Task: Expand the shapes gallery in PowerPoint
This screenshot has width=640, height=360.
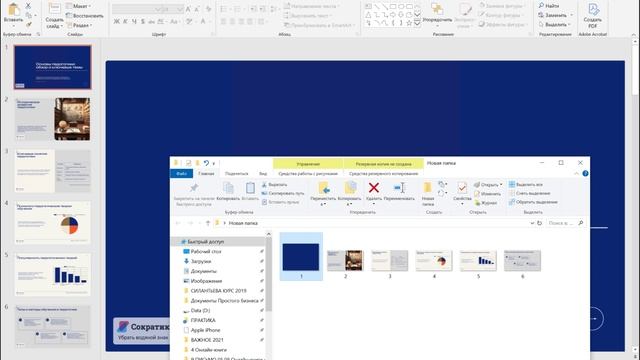Action: 417,23
